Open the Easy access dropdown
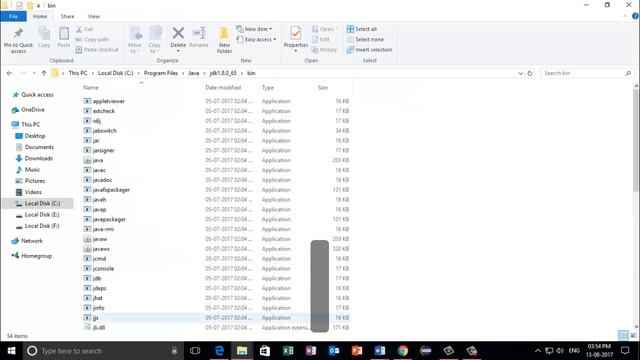 point(256,40)
